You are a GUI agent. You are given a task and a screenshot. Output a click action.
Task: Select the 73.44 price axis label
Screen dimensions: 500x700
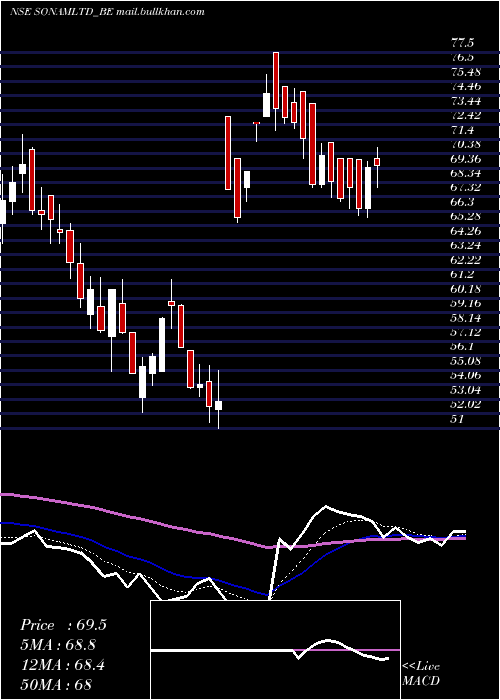[x=465, y=101]
